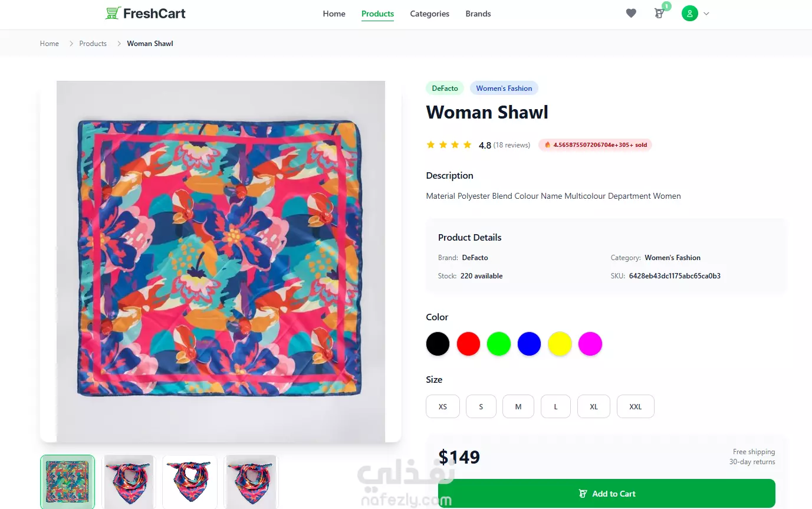812x509 pixels.
Task: Click the Home breadcrumb link
Action: (50, 44)
